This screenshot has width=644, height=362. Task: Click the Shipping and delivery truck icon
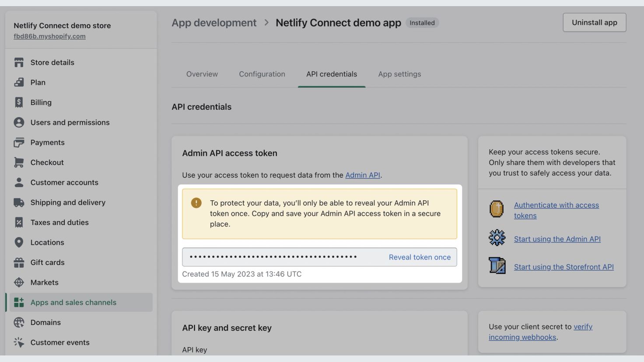coord(19,202)
